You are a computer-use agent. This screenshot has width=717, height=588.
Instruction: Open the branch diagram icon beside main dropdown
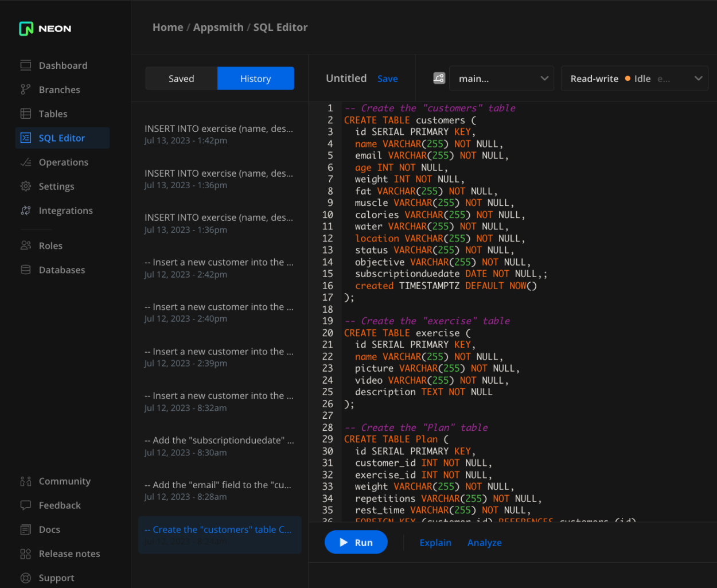click(439, 77)
